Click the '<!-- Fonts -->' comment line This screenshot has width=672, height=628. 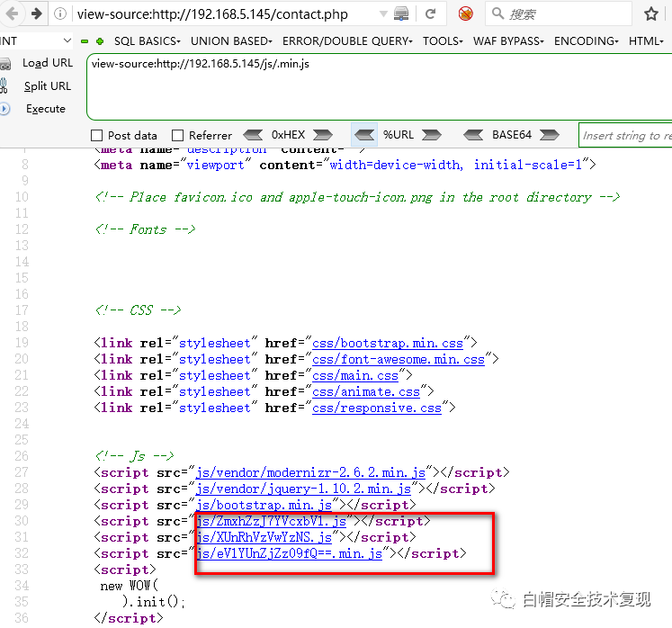click(145, 229)
